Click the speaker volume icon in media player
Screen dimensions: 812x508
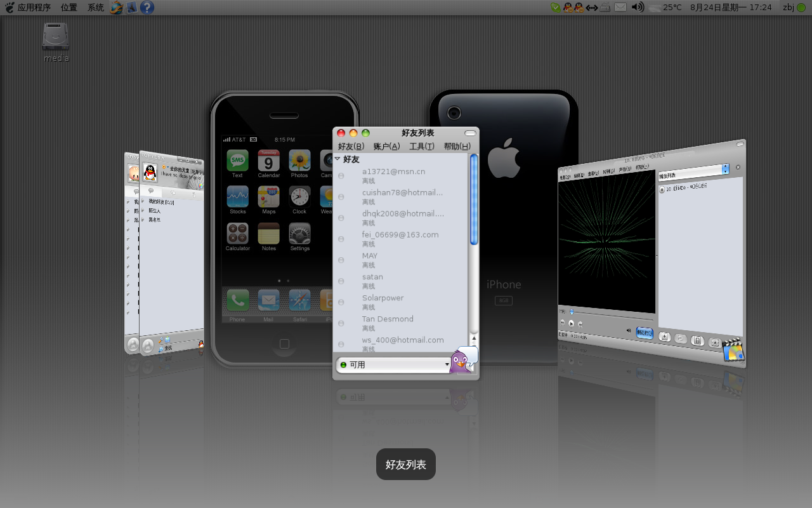(629, 330)
